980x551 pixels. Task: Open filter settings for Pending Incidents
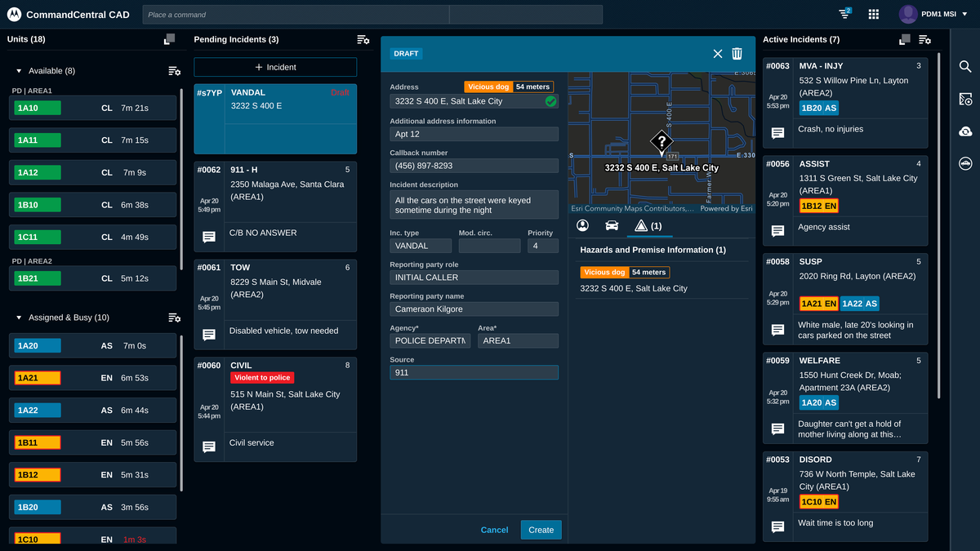(363, 39)
